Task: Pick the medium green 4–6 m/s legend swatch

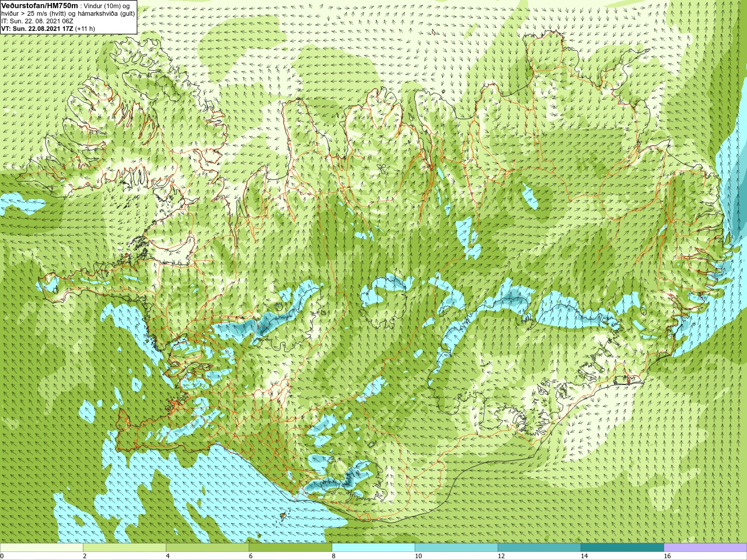Action: tap(207, 548)
